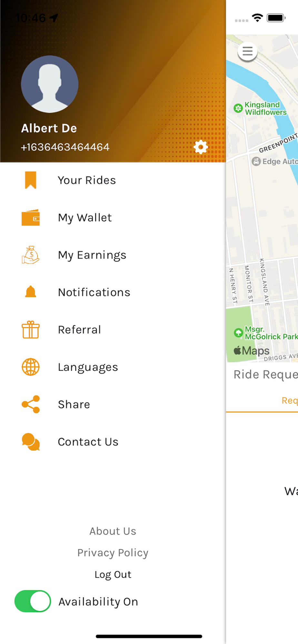Image resolution: width=298 pixels, height=644 pixels.
Task: Open settings via the gear icon
Action: [x=201, y=147]
